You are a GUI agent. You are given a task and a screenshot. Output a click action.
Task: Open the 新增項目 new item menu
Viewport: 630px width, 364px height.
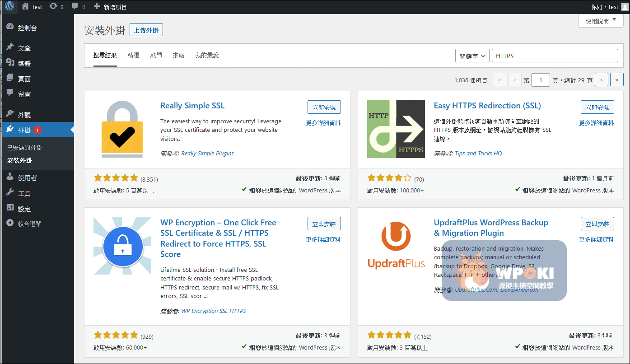point(110,7)
